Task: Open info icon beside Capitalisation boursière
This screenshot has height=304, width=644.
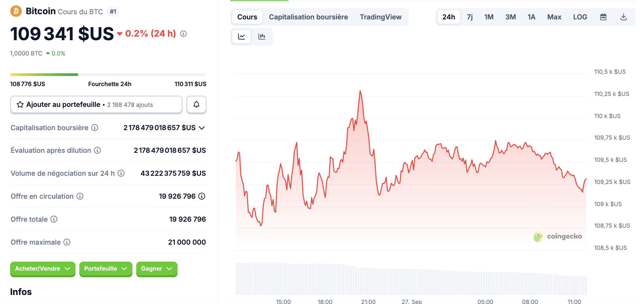Action: (x=95, y=128)
